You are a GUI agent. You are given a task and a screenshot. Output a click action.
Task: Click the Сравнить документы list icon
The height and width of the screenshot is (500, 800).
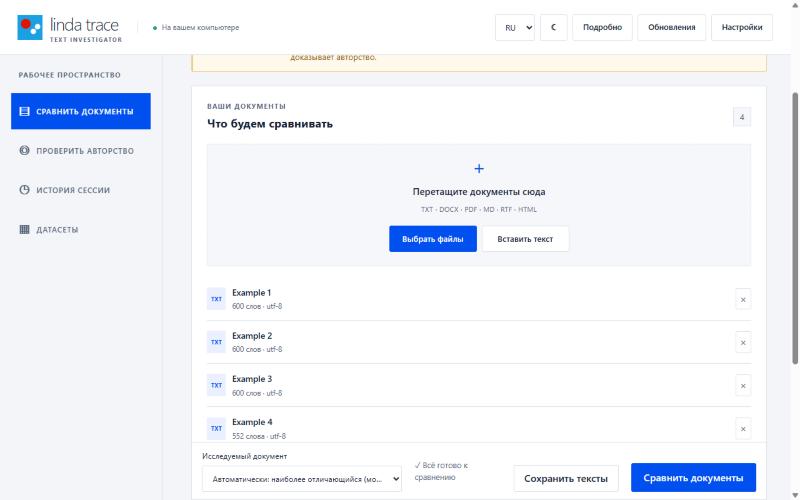pyautogui.click(x=24, y=111)
